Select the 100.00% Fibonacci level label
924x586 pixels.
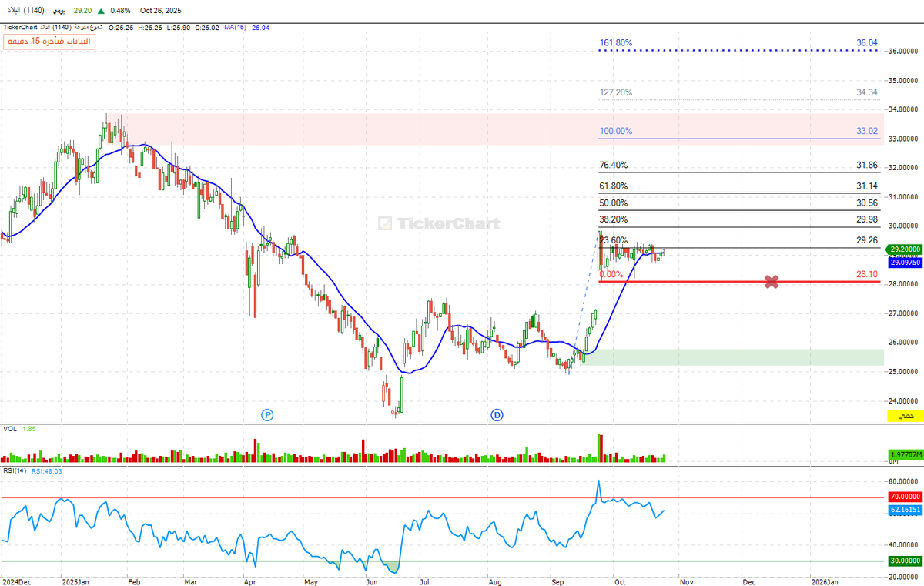[616, 131]
